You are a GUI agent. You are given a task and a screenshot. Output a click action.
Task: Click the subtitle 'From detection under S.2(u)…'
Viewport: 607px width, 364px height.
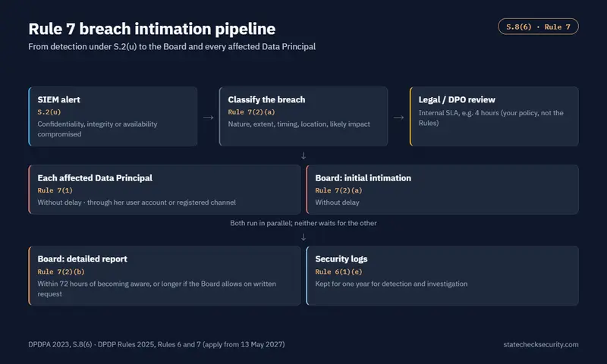click(x=172, y=47)
